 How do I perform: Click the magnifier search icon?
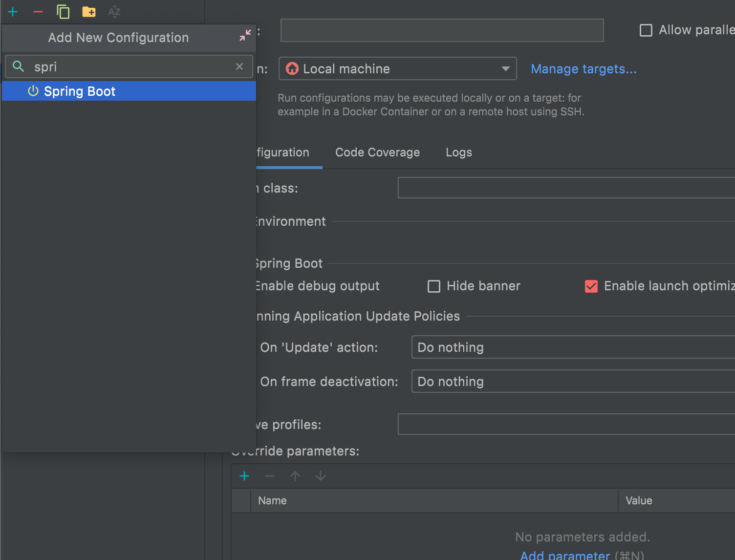19,66
